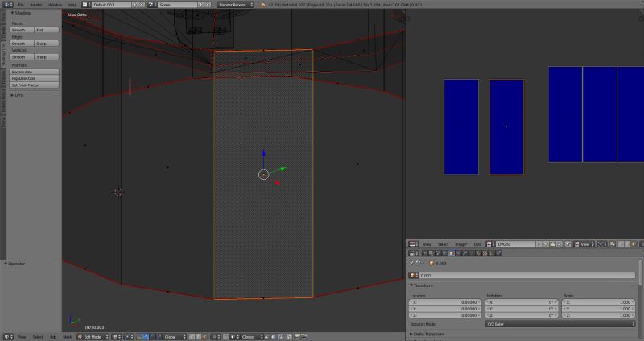Enable the rotate manipulator
644x341 pixels.
[x=152, y=336]
